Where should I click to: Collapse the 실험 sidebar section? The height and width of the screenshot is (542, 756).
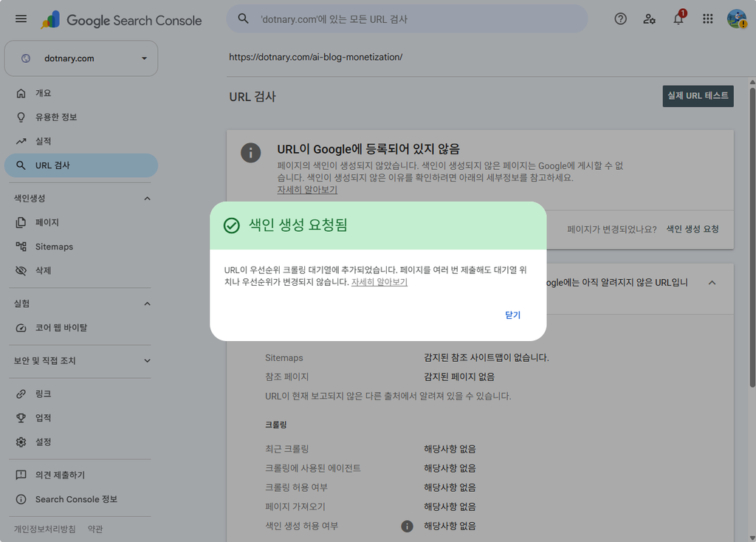[147, 303]
